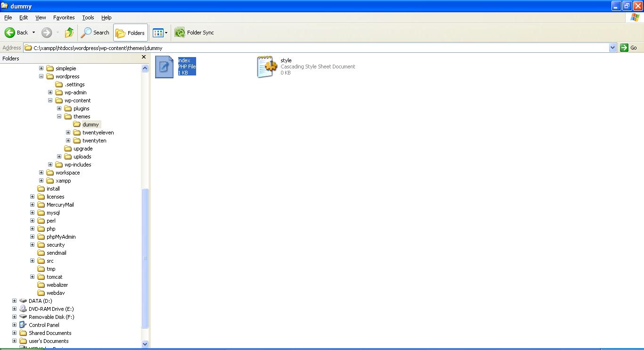Collapse the themes tree node
Image resolution: width=644 pixels, height=350 pixels.
59,117
